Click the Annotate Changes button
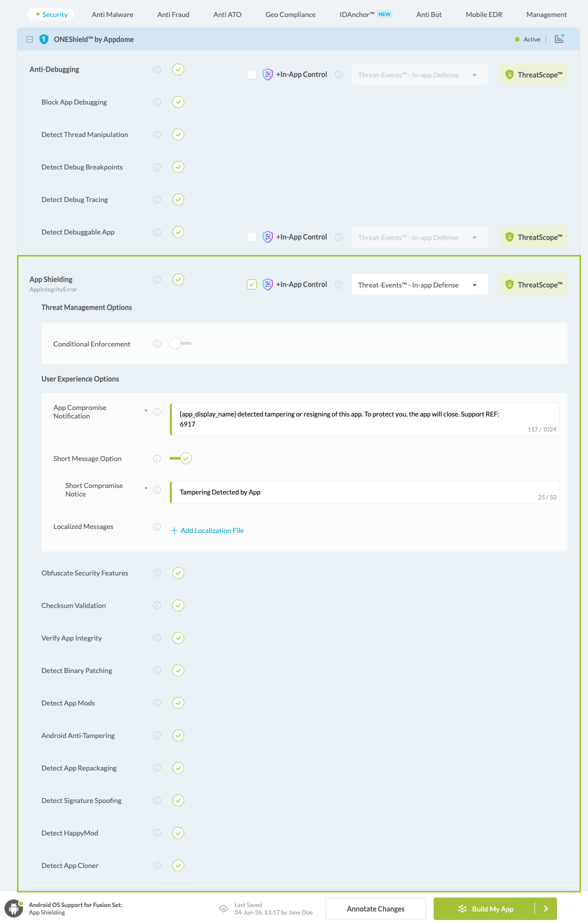 click(x=376, y=908)
